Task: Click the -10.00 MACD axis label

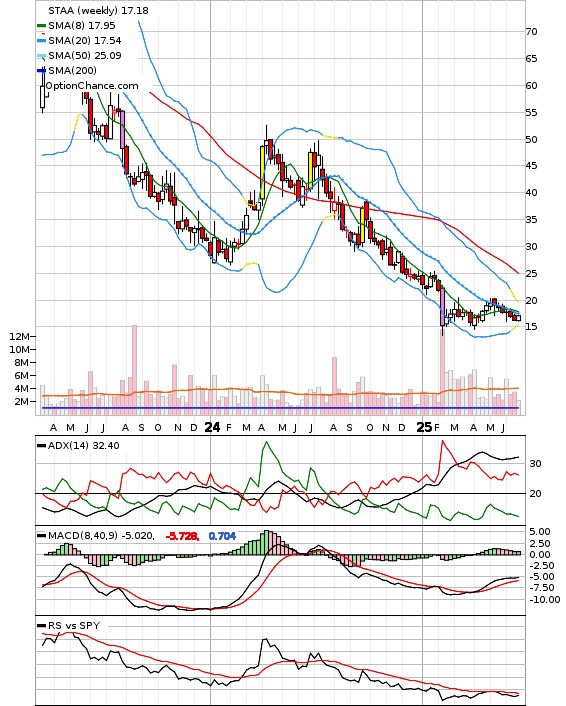Action: click(545, 600)
